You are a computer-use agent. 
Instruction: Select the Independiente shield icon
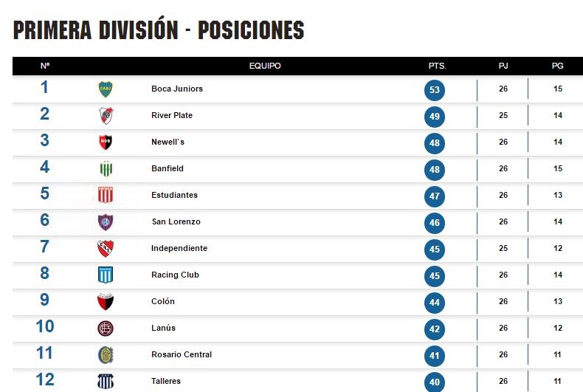click(x=106, y=249)
